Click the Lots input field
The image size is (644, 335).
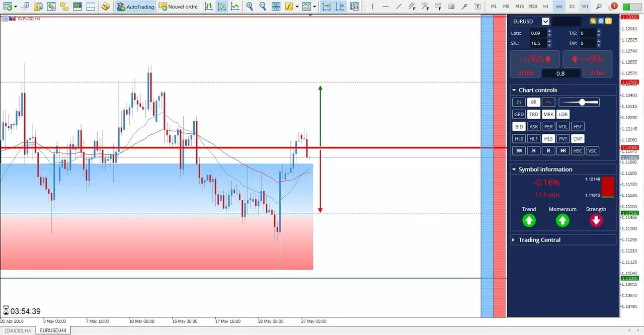tap(538, 33)
